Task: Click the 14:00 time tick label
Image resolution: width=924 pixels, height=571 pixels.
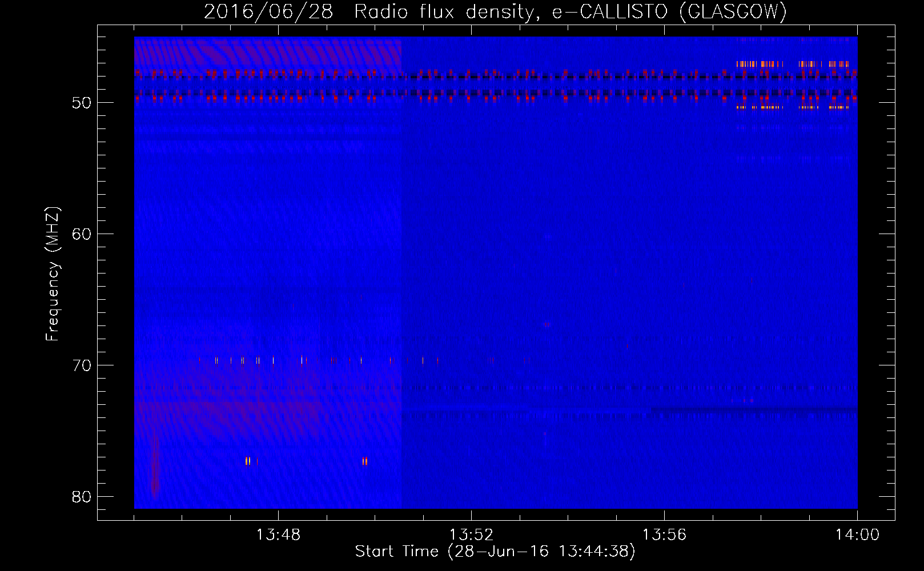Action: point(857,535)
